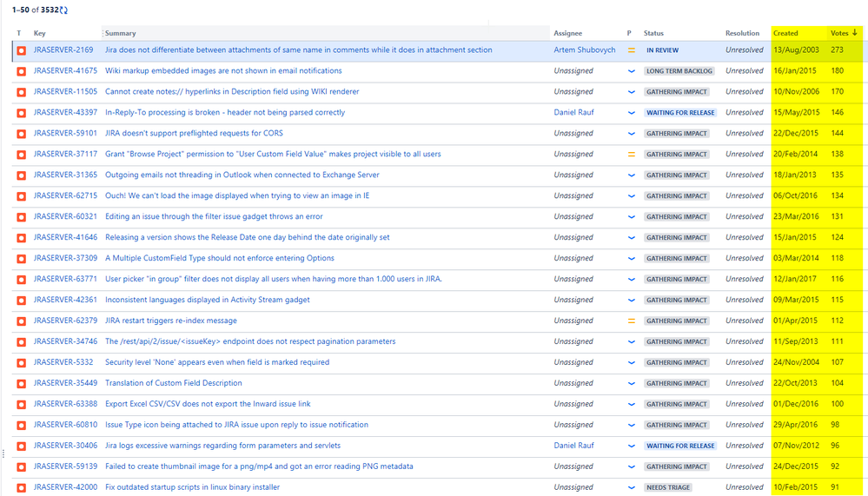The height and width of the screenshot is (496, 868).
Task: Open 'JIRA restart triggers re-index message' summary
Action: 171,321
